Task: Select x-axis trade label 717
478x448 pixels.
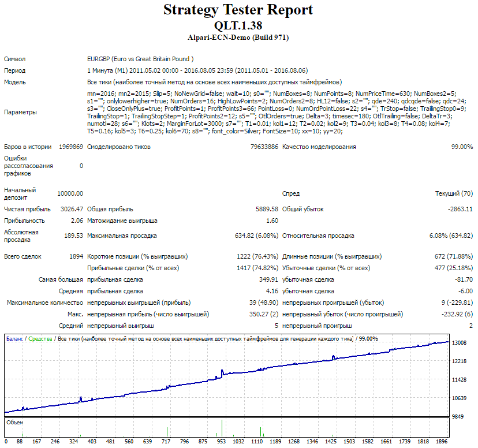Action: click(x=166, y=442)
